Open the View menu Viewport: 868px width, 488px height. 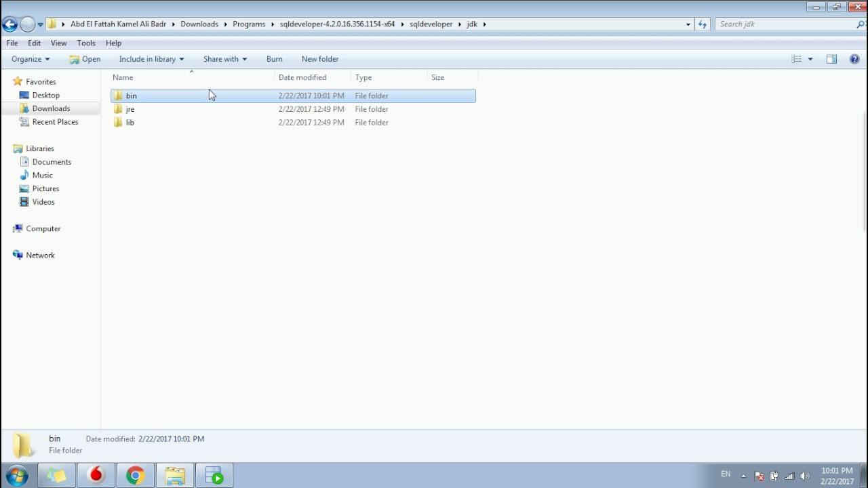(59, 43)
